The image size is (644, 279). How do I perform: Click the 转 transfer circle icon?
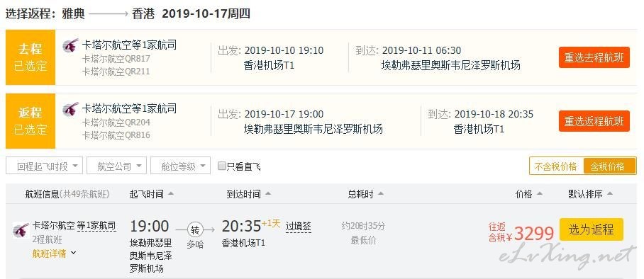(195, 229)
